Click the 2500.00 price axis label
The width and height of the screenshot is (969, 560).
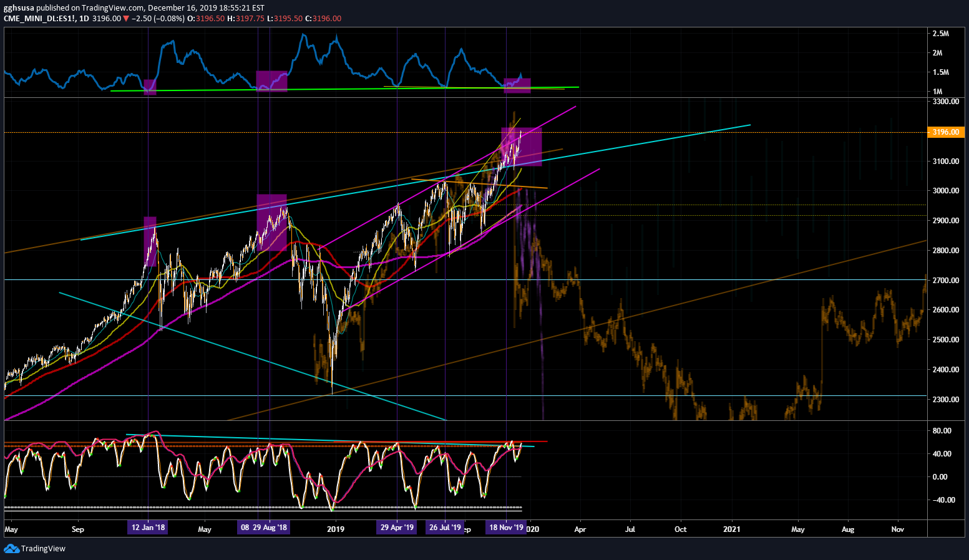946,340
